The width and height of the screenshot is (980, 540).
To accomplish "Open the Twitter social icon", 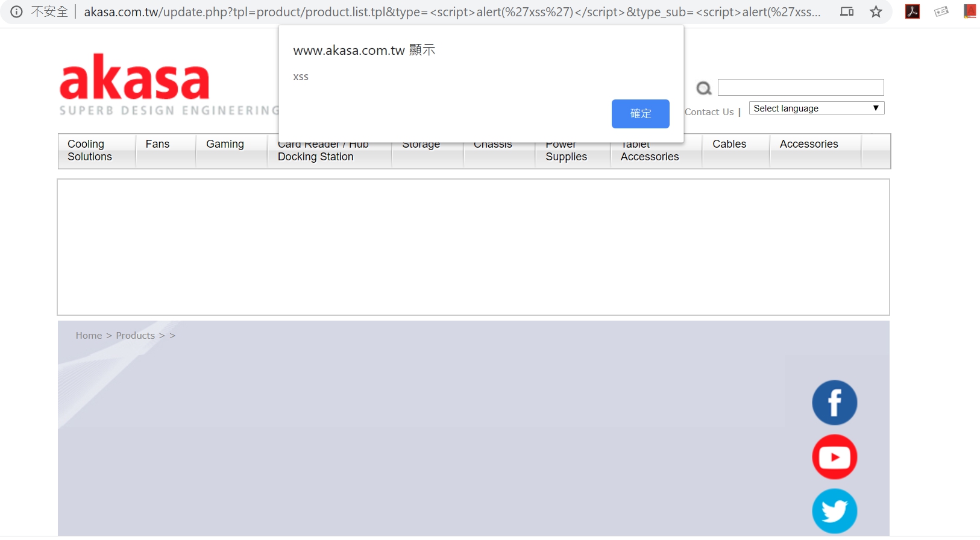I will [x=835, y=511].
